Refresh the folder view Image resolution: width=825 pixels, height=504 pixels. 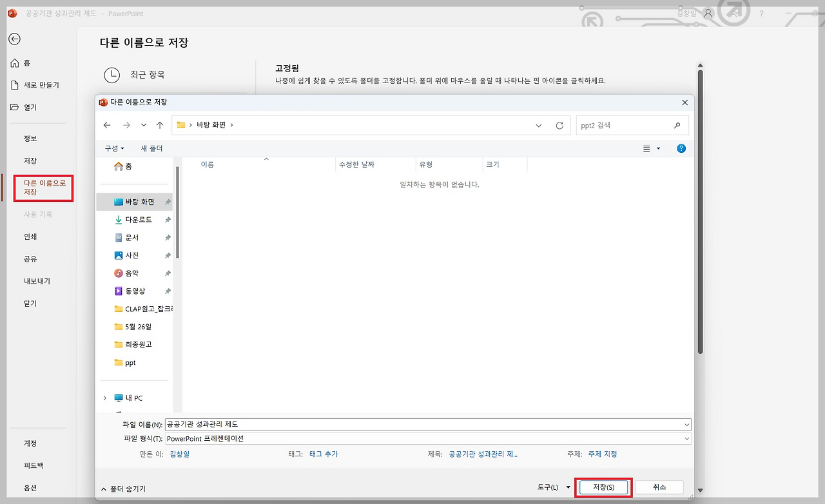click(x=559, y=126)
